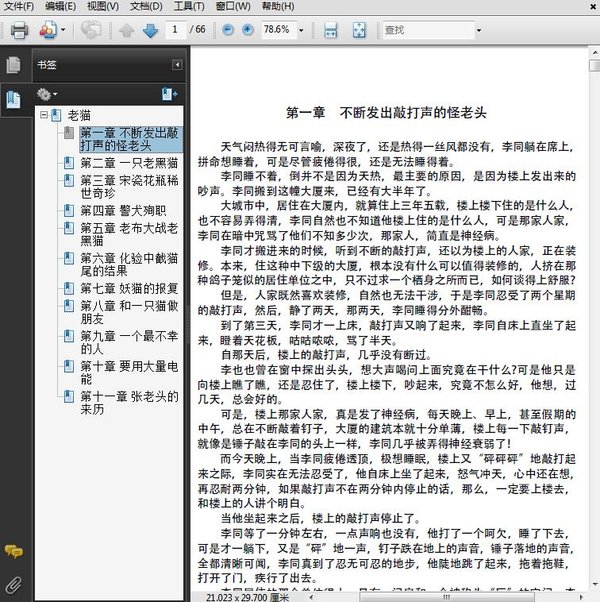The width and height of the screenshot is (600, 602).
Task: Open the zoom percentage dropdown
Action: [304, 30]
